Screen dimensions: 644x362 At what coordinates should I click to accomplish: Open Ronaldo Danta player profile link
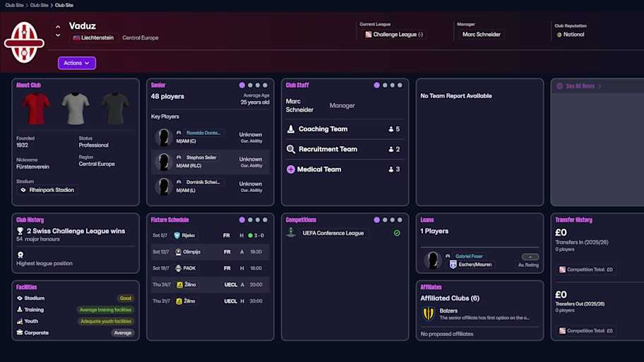203,133
